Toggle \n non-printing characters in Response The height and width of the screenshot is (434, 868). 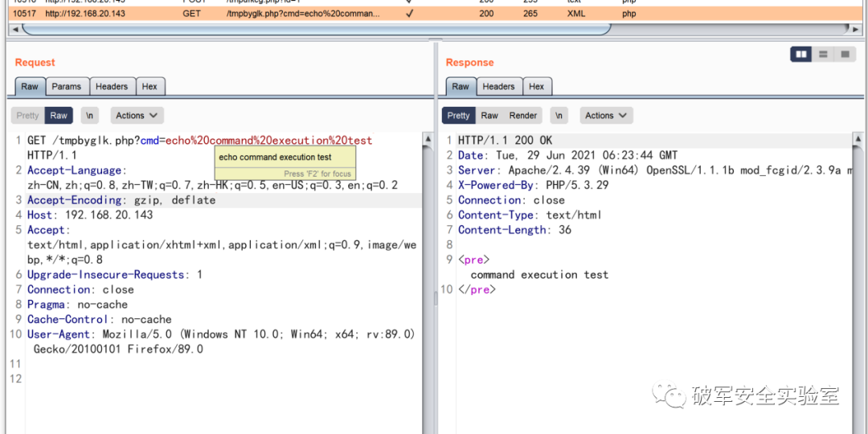point(559,115)
